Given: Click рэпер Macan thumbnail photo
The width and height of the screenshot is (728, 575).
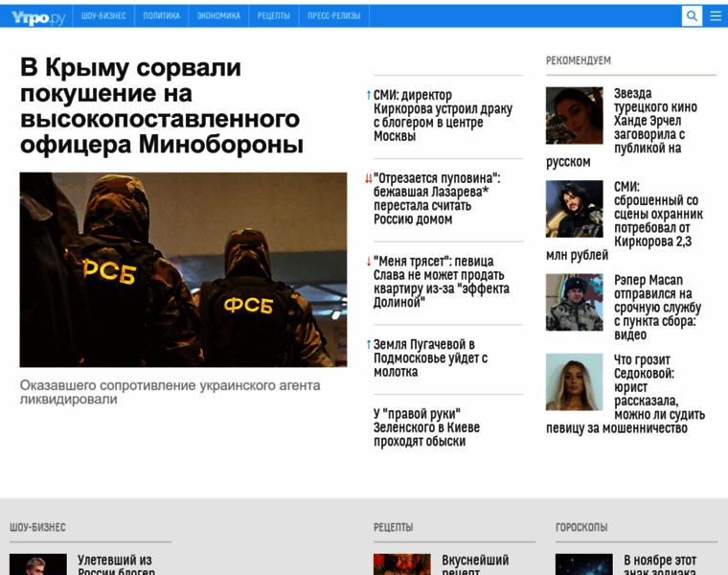Looking at the screenshot, I should (575, 303).
